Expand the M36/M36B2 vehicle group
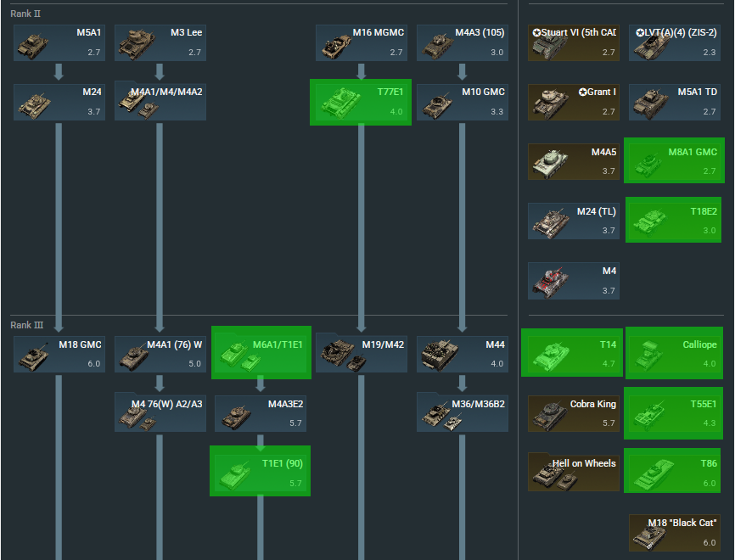Image resolution: width=735 pixels, height=560 pixels. tap(463, 412)
